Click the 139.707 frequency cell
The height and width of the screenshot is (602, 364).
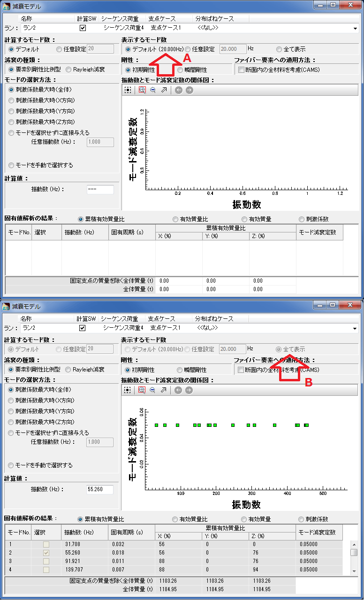85,570
